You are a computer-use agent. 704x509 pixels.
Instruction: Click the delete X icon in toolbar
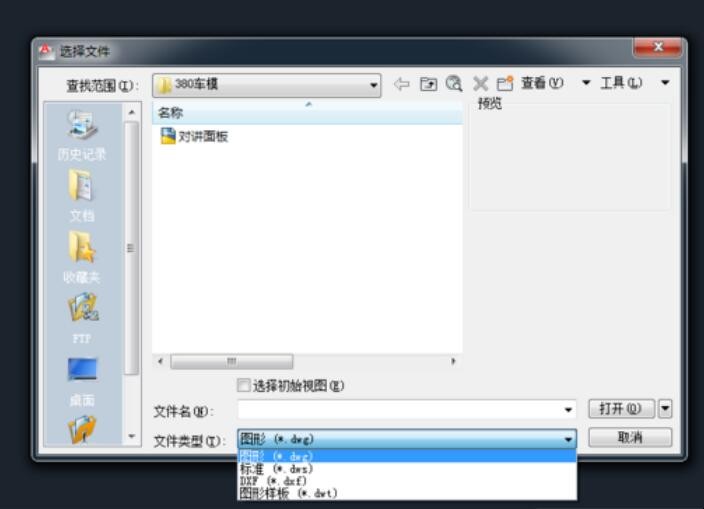tap(479, 85)
